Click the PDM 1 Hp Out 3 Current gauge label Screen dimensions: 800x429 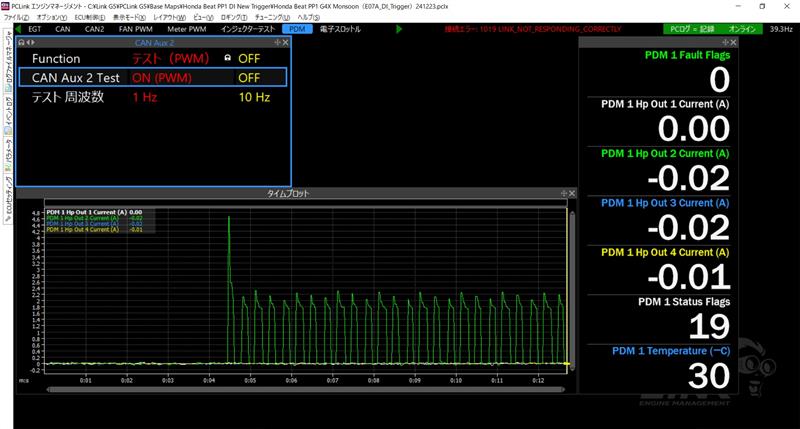click(x=665, y=203)
